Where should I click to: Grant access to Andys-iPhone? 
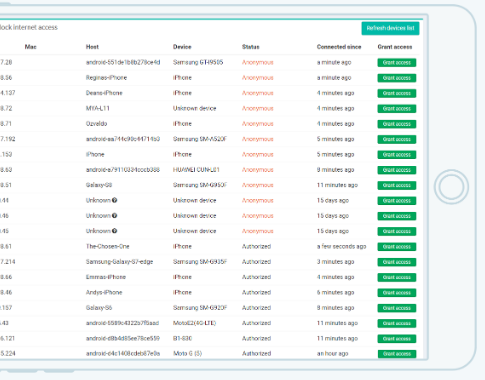(397, 293)
